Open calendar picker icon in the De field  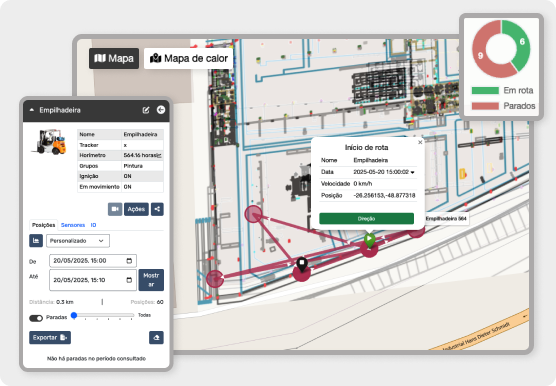coord(129,261)
